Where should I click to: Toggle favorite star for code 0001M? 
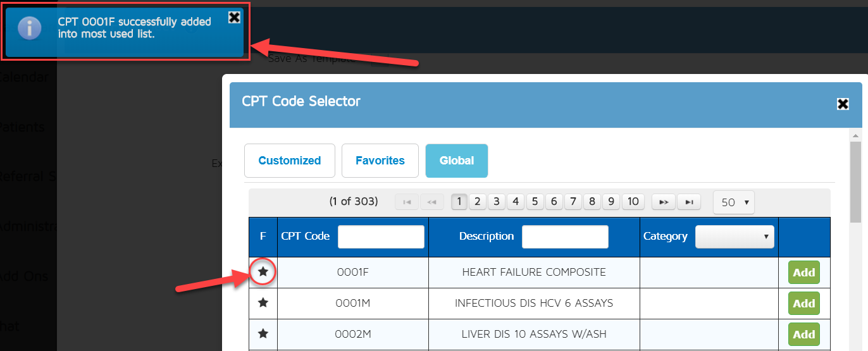click(263, 303)
